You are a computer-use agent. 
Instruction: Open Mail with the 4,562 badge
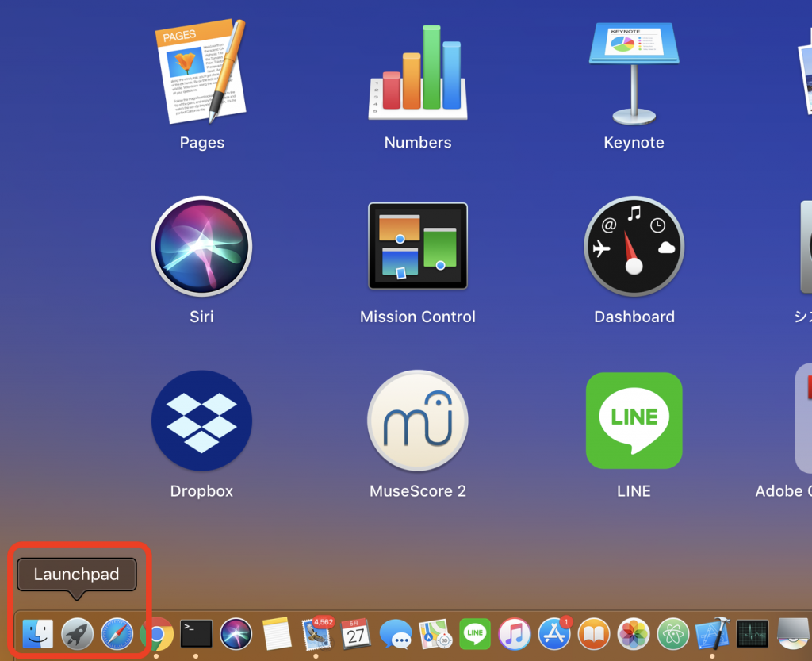click(x=316, y=634)
